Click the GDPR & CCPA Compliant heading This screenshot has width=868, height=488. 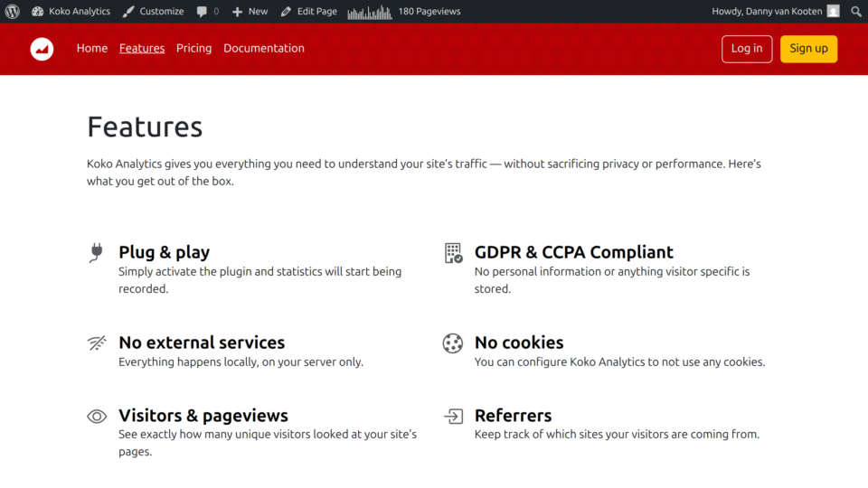tap(574, 252)
